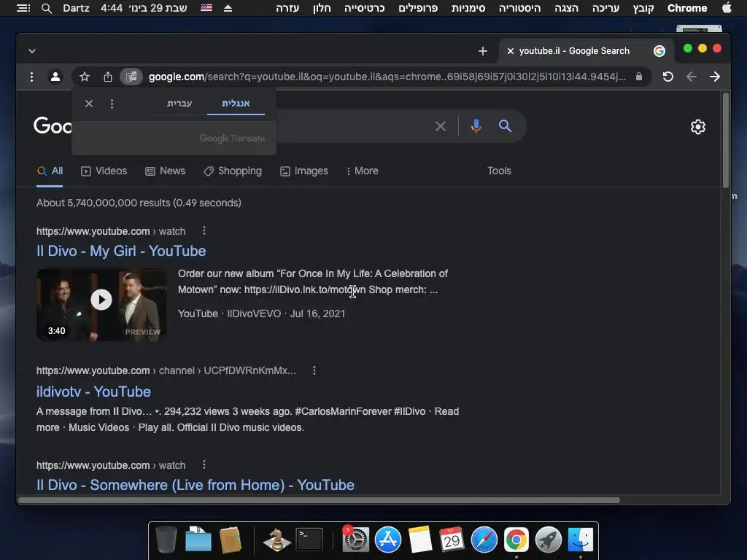Click the blue magnifier search button

coord(505,125)
